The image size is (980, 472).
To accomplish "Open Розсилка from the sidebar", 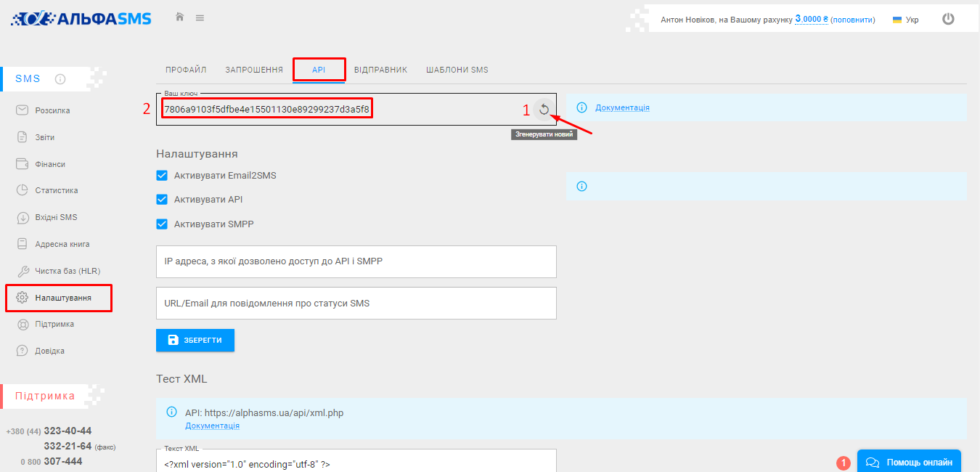I will click(52, 110).
